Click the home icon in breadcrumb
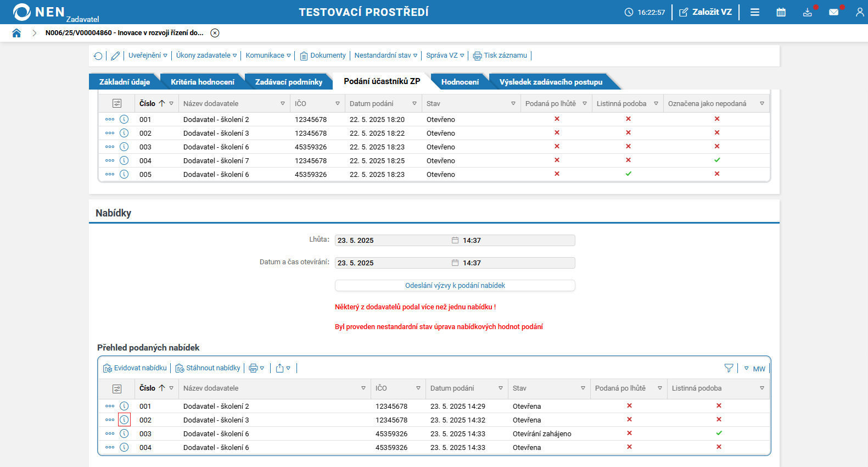This screenshot has height=467, width=868. 16,33
